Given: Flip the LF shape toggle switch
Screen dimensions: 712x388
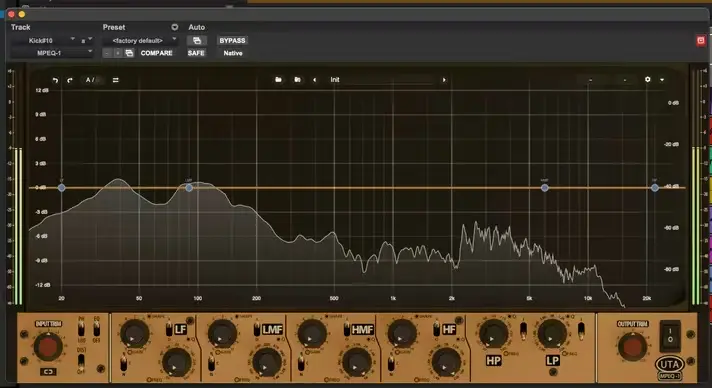Looking at the screenshot, I should [x=168, y=328].
